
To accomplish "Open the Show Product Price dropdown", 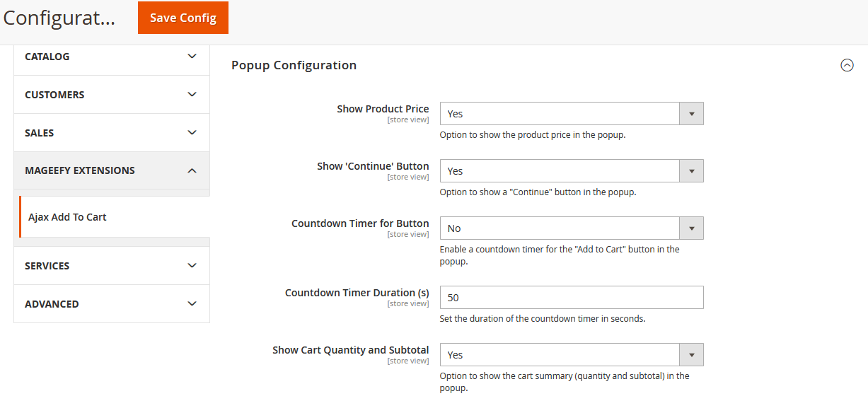I will coord(571,114).
